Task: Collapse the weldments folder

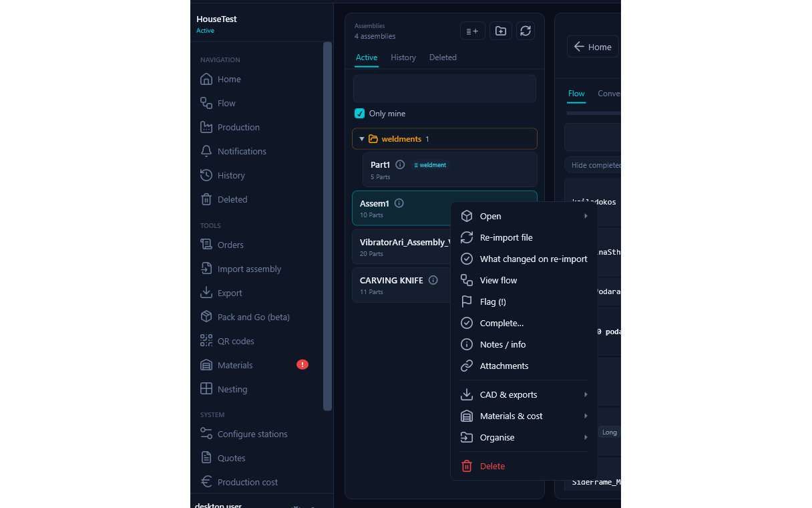Action: point(362,139)
